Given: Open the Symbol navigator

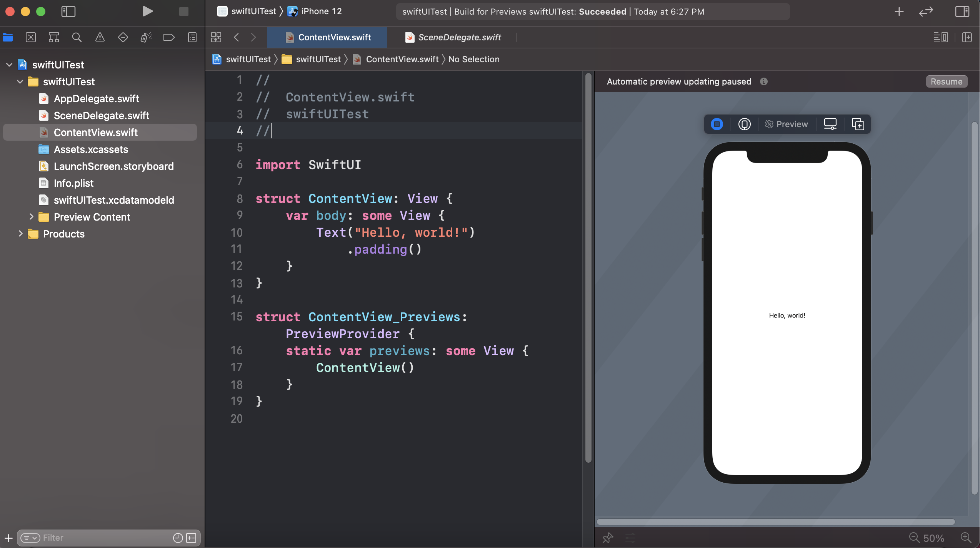Looking at the screenshot, I should point(54,37).
